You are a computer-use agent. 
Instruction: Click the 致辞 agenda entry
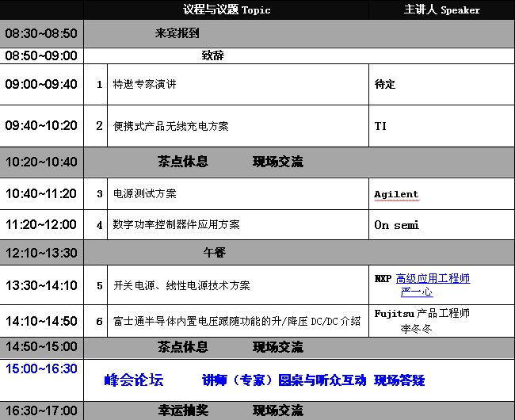[x=213, y=56]
